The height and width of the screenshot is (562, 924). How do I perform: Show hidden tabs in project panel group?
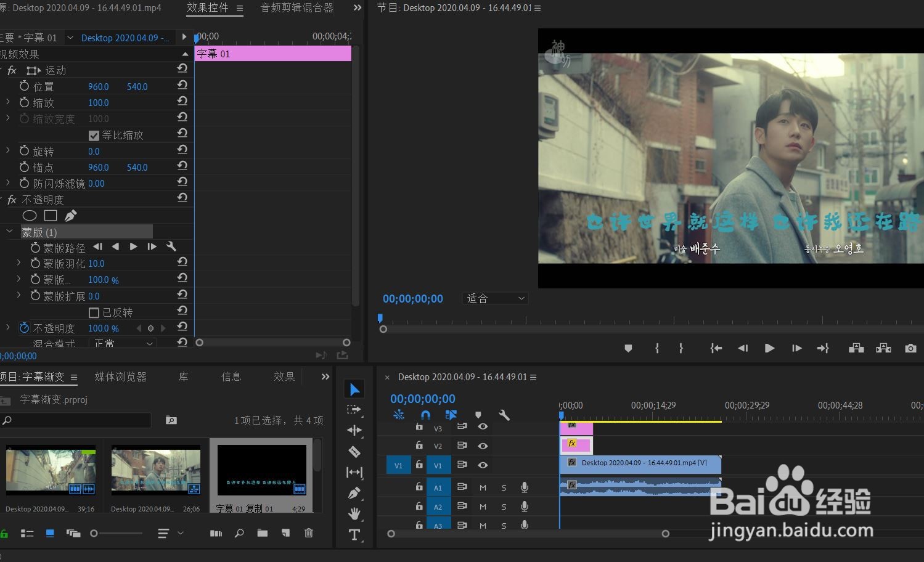325,377
